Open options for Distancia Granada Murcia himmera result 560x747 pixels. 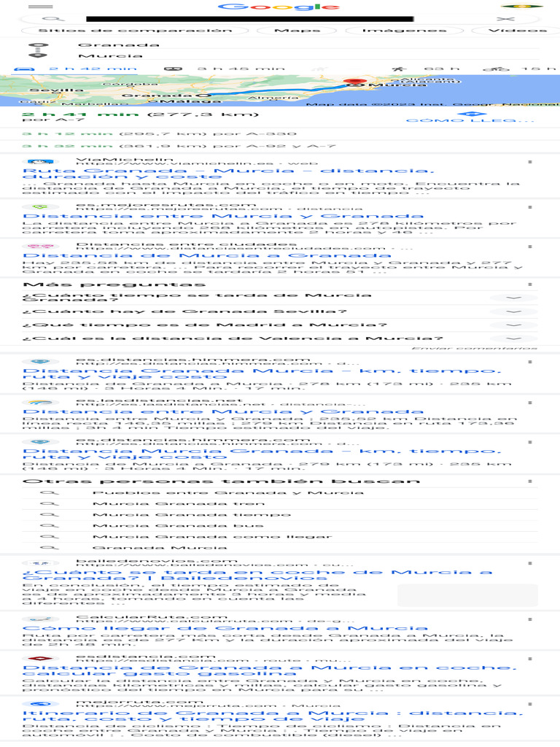pos(530,362)
